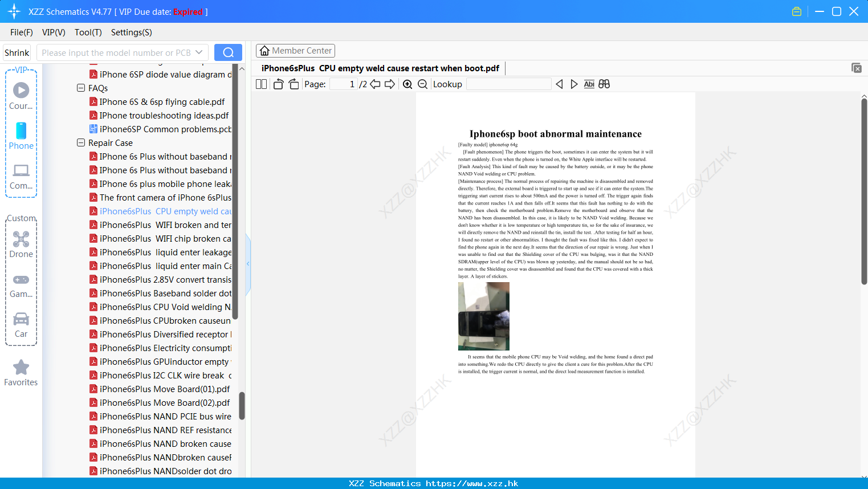Open Favorites star
Screen dimensions: 868x489
21,373
